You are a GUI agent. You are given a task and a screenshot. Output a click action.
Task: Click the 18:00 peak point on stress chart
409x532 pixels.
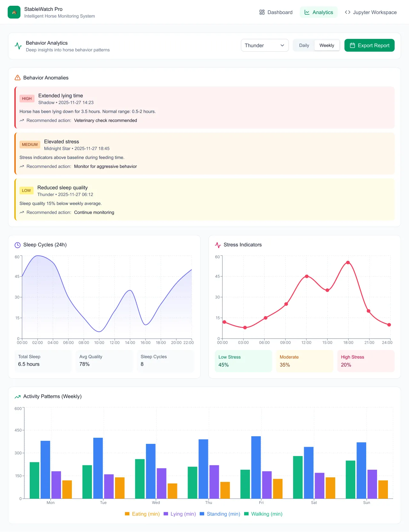point(348,262)
